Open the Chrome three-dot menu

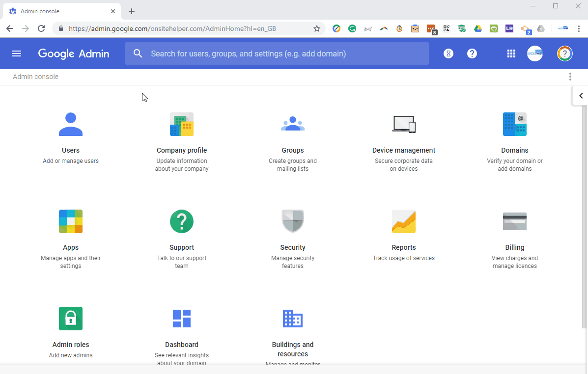pos(579,28)
